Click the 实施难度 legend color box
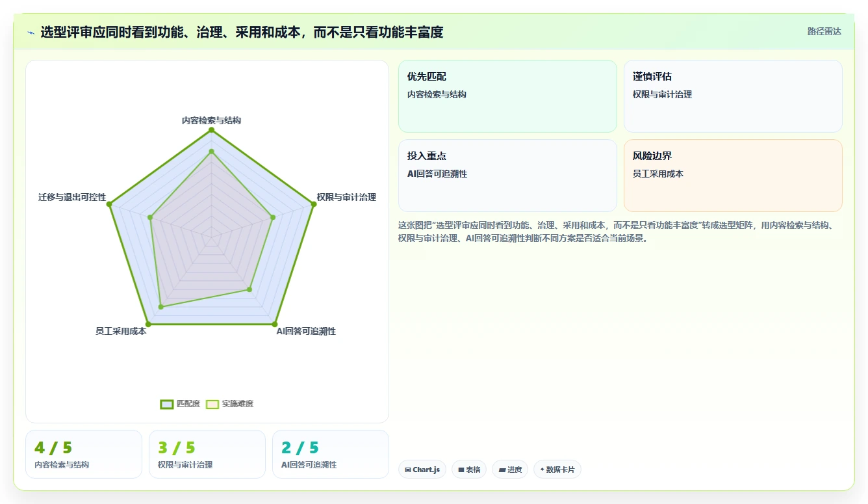The image size is (868, 504). [212, 404]
